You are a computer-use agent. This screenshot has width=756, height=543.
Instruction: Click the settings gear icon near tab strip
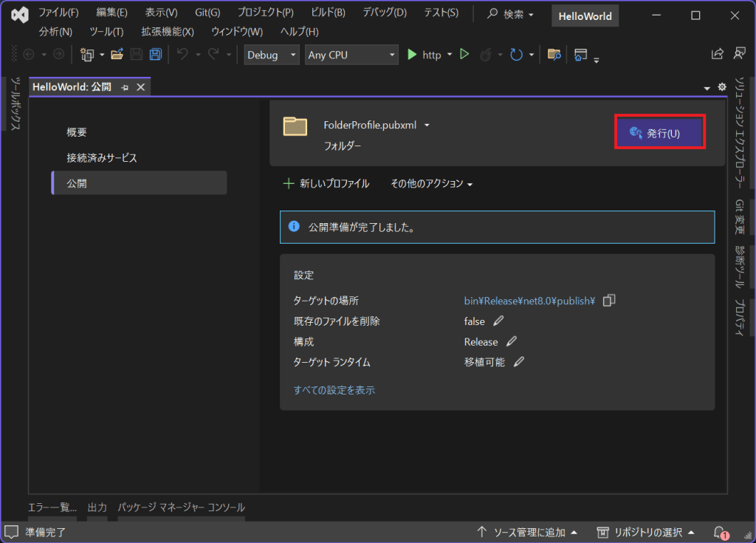[x=722, y=87]
